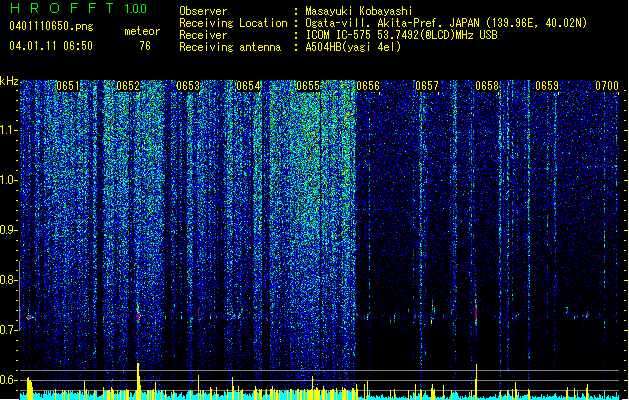629x400 pixels.
Task: Click the Ogata-vill. Akita-Pref. JAPAN location text
Action: 394,23
